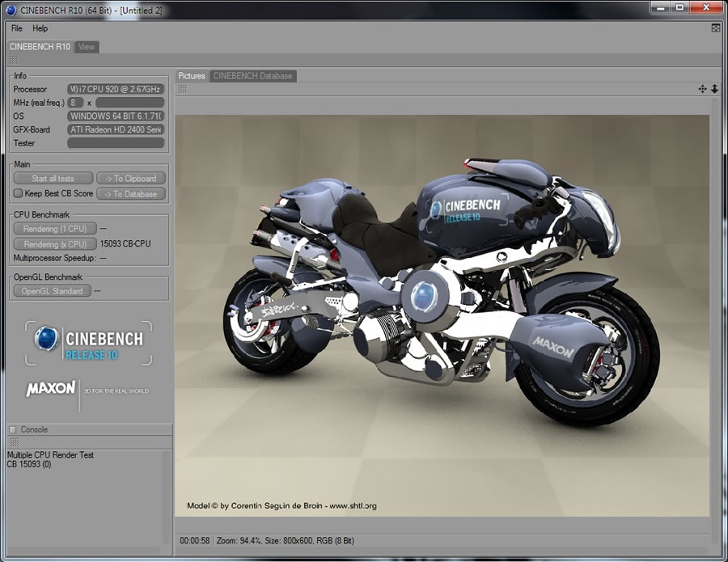Viewport: 728px width, 562px height.
Task: Minimize the CINEBENCH window
Action: click(661, 7)
